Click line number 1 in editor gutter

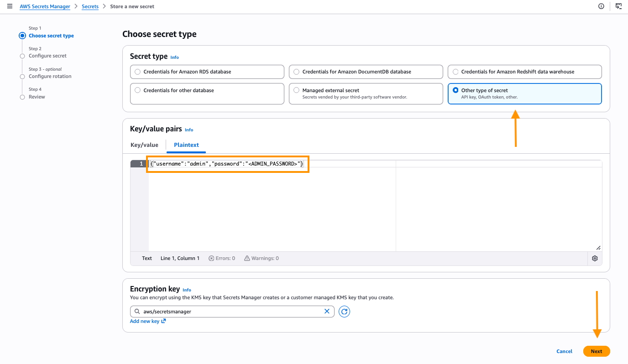click(x=140, y=164)
